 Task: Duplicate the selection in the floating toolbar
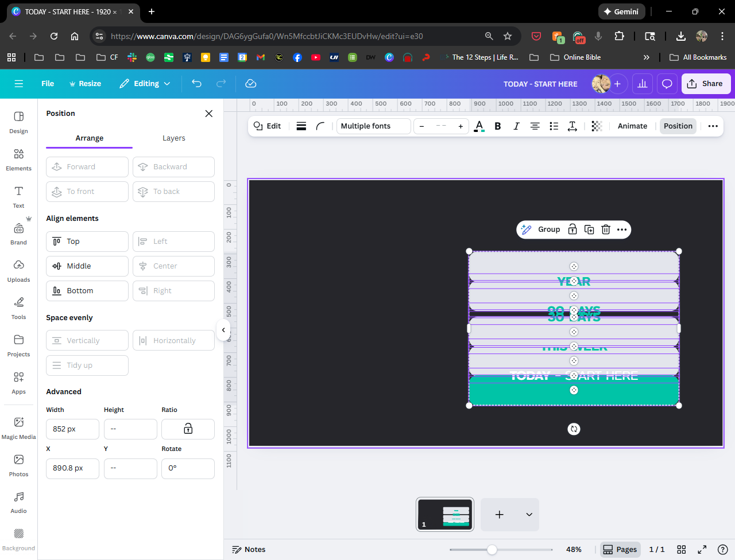589,230
